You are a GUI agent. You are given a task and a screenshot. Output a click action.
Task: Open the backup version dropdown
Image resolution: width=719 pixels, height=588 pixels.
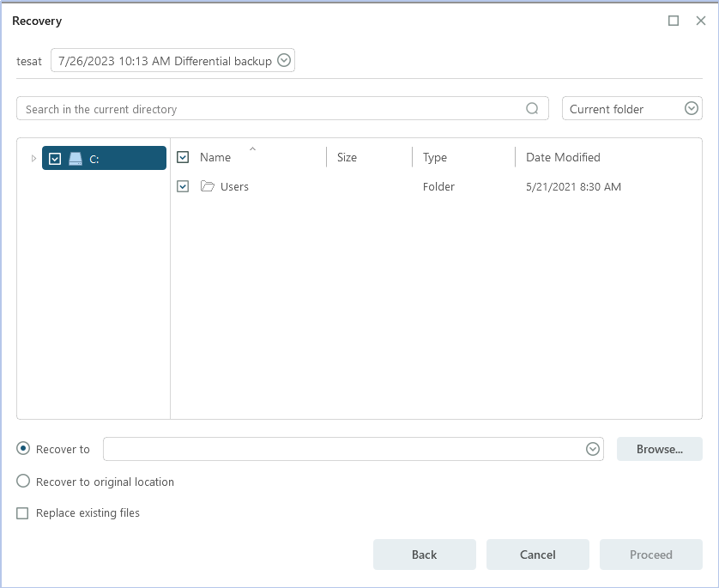284,61
